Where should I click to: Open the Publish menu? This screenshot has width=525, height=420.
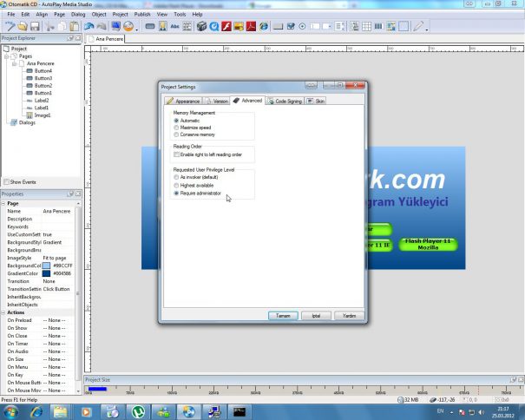(142, 15)
